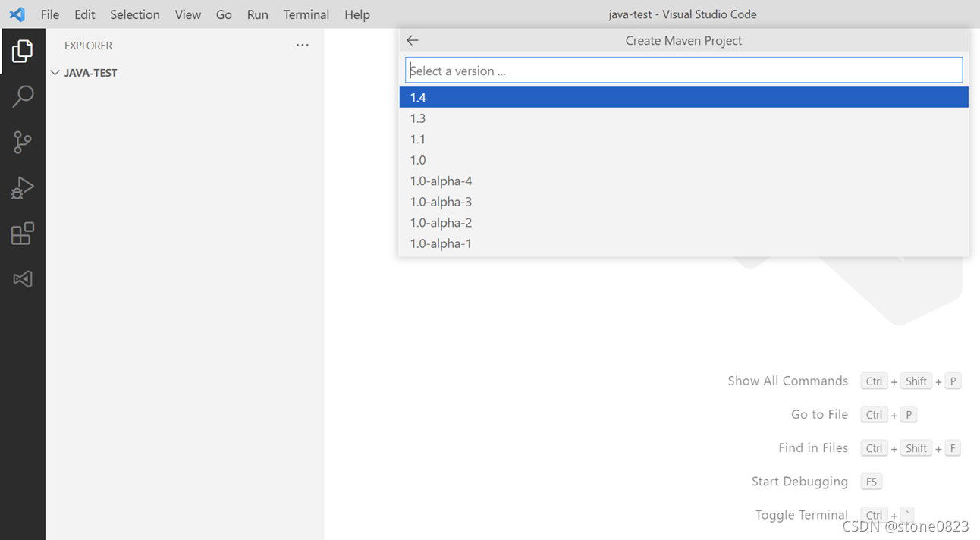Open the Go menu
The height and width of the screenshot is (540, 980).
point(224,14)
